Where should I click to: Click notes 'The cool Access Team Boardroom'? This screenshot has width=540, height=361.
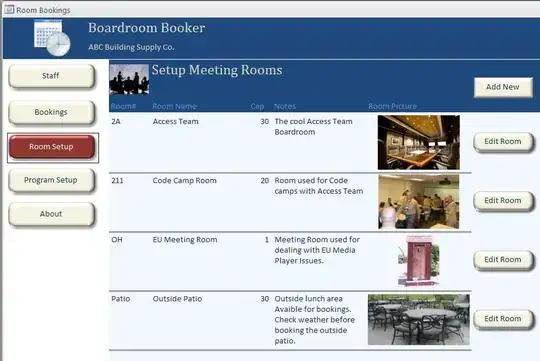click(313, 126)
